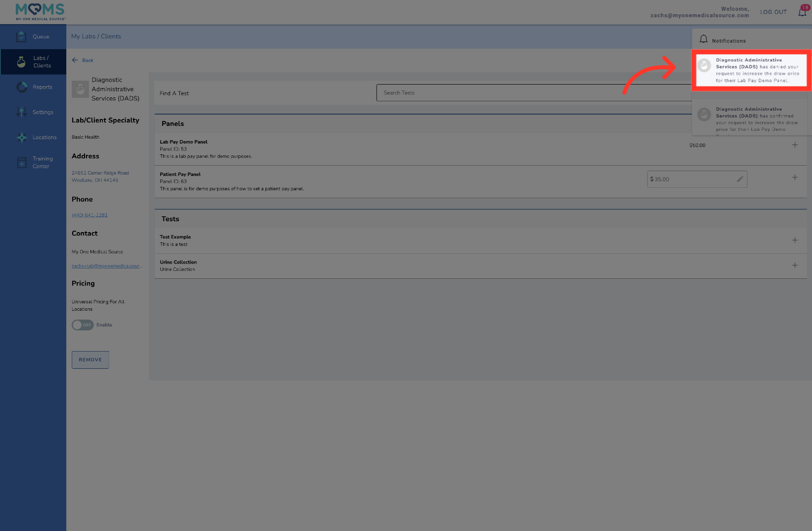Select the Locations pin icon
The width and height of the screenshot is (812, 531).
[x=22, y=138]
